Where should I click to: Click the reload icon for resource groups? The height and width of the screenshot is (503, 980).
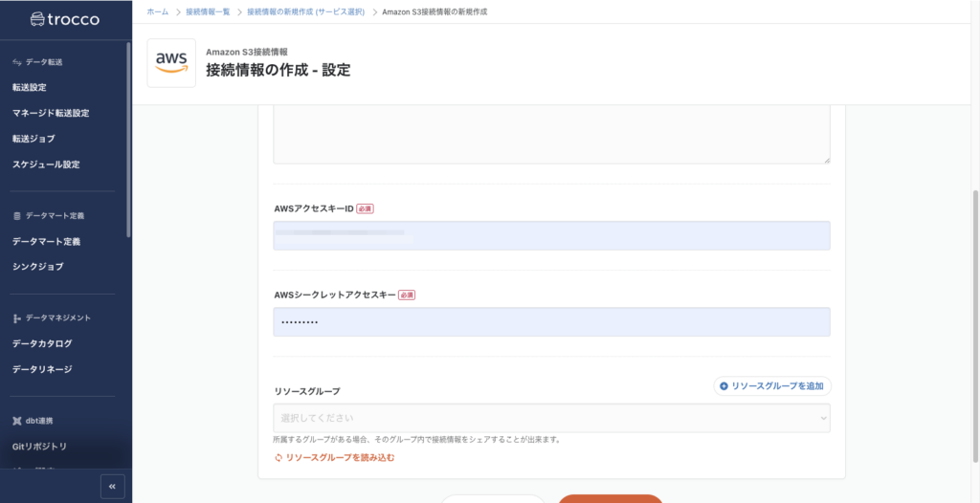pyautogui.click(x=278, y=458)
